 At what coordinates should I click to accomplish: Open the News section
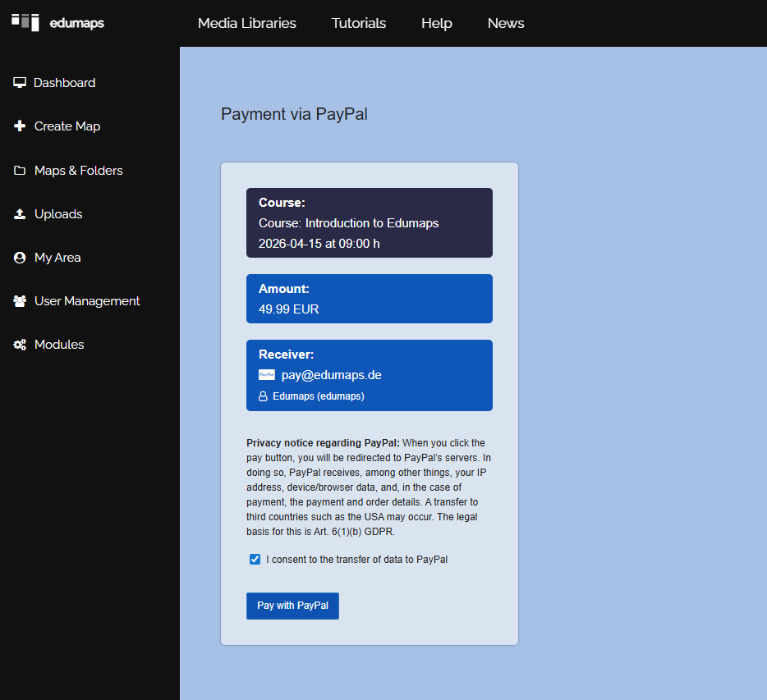click(x=505, y=23)
